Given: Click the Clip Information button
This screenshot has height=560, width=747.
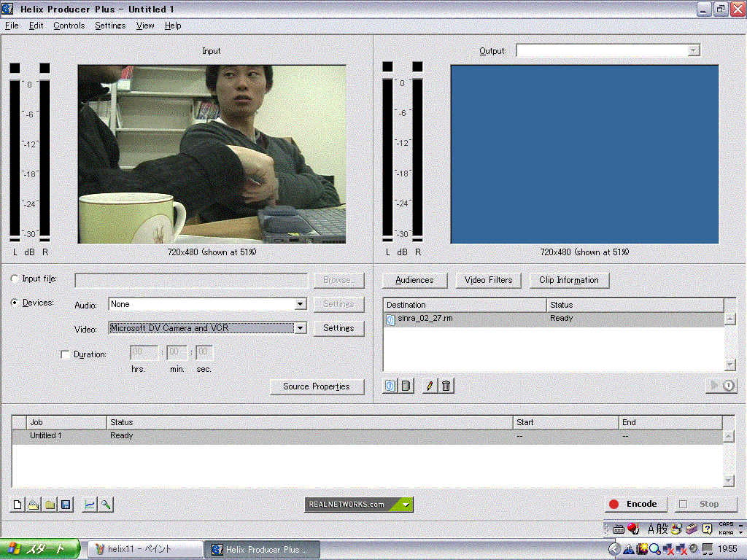Looking at the screenshot, I should click(x=569, y=280).
